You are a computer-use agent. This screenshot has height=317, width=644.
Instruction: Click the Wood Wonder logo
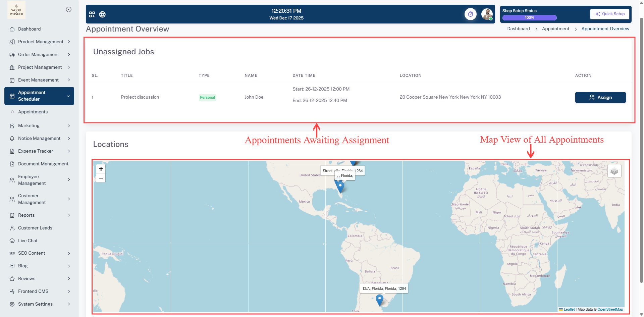16,10
